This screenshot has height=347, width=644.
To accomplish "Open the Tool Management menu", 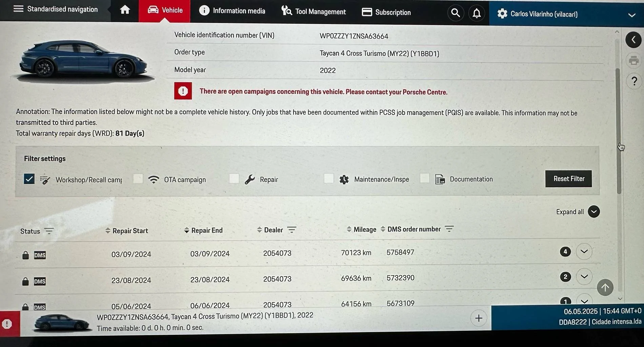I will (x=314, y=12).
